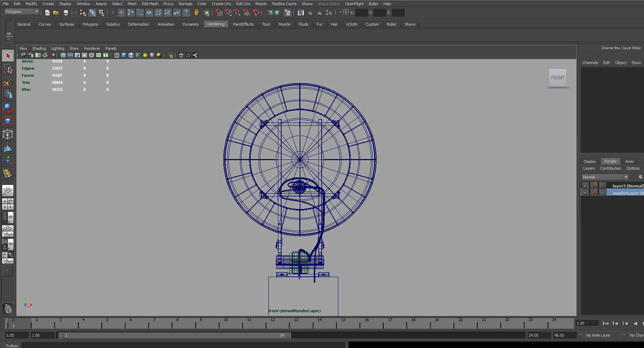Select the four view layout

tap(8, 204)
